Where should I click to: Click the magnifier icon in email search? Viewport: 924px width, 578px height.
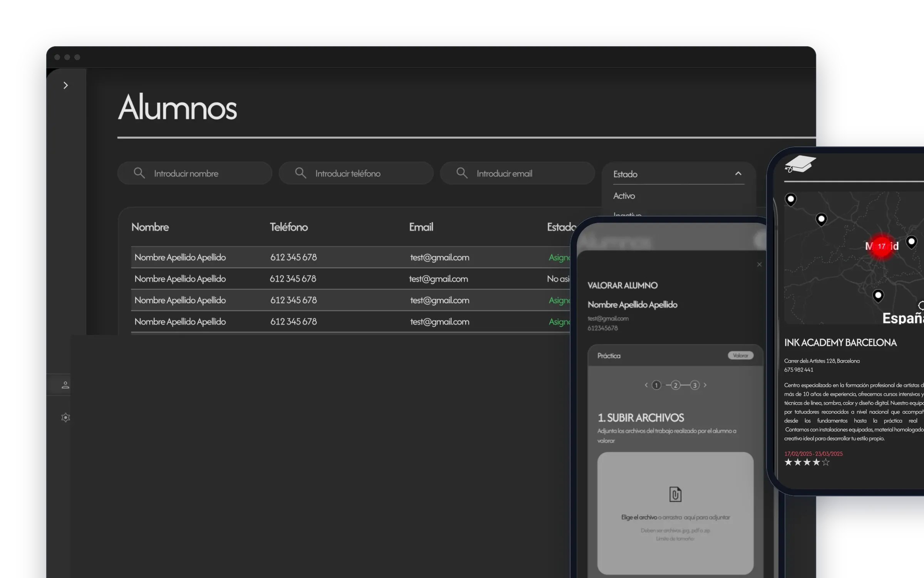pyautogui.click(x=462, y=173)
